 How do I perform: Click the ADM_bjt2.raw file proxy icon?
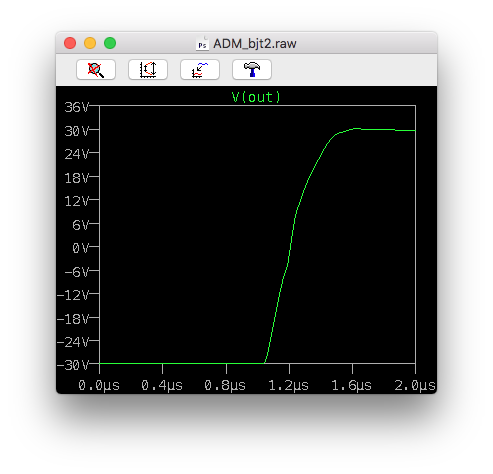coord(202,44)
